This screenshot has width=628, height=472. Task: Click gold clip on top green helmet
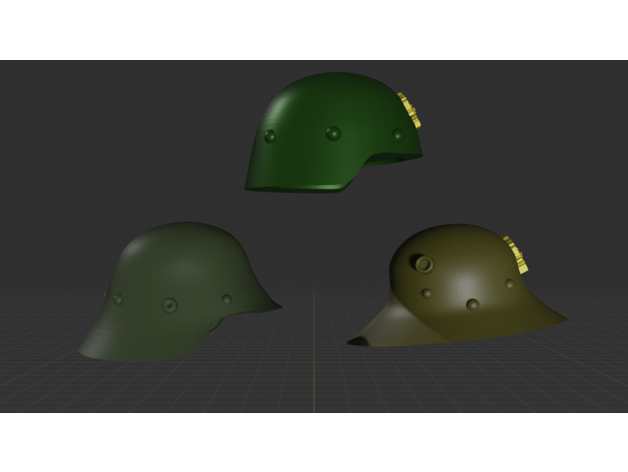(x=408, y=110)
